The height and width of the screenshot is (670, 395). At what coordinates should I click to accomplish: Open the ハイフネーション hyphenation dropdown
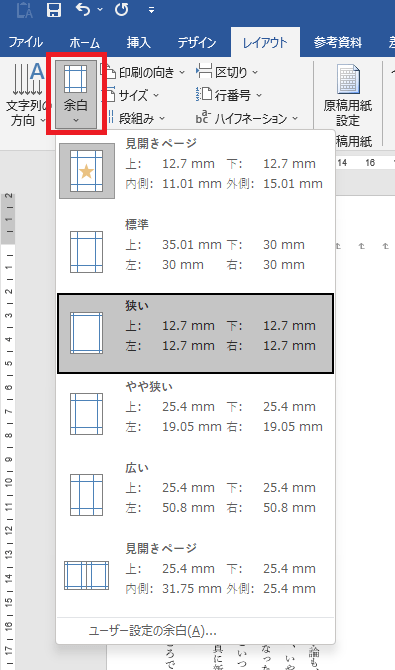pyautogui.click(x=247, y=118)
